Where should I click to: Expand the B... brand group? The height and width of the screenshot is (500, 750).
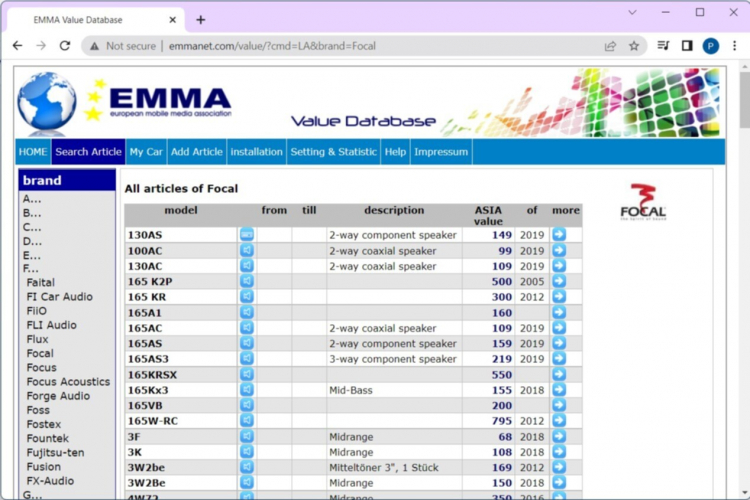pyautogui.click(x=32, y=212)
